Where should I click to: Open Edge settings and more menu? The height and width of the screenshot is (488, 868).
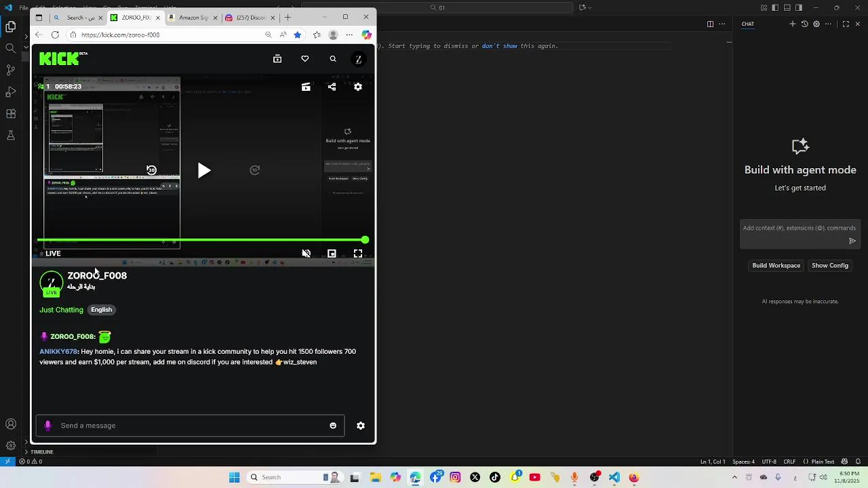click(x=349, y=35)
